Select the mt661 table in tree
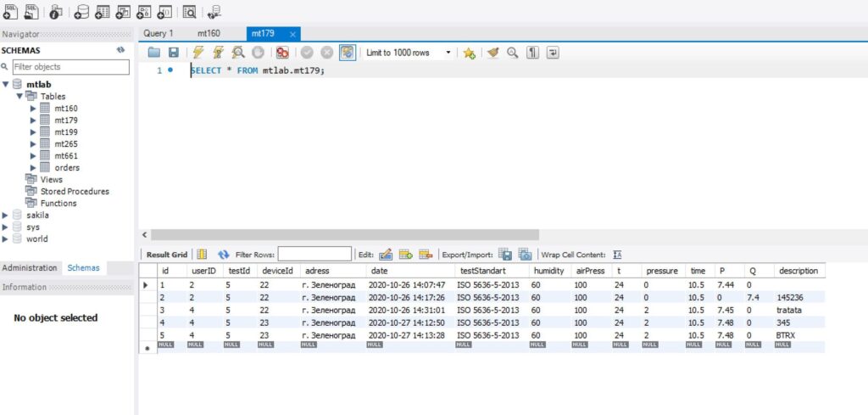Screen dimensions: 868x415 point(66,155)
